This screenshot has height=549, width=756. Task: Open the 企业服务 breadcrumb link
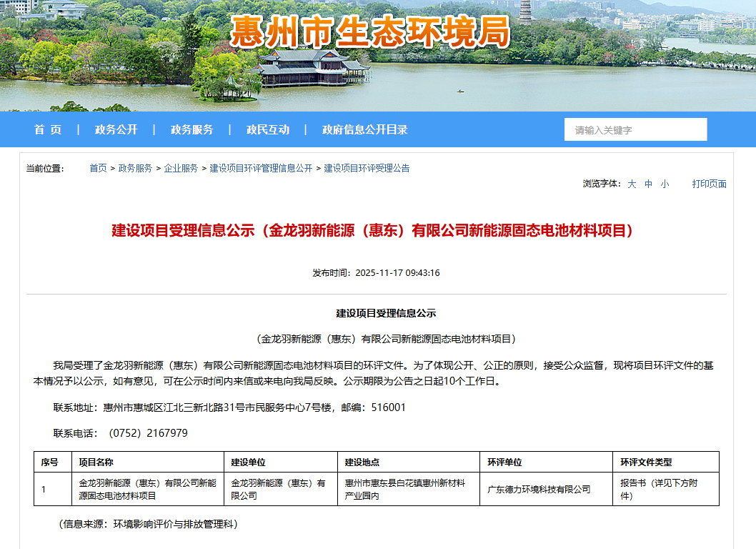181,168
